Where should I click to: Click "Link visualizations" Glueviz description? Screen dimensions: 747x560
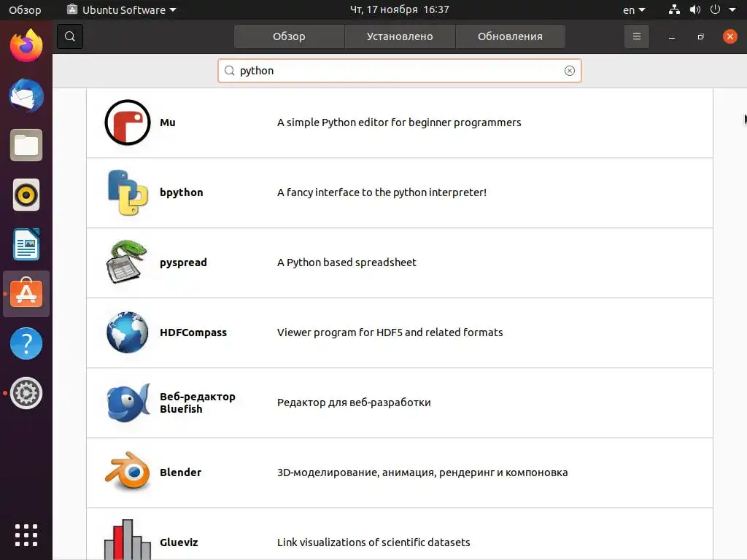[x=373, y=542]
